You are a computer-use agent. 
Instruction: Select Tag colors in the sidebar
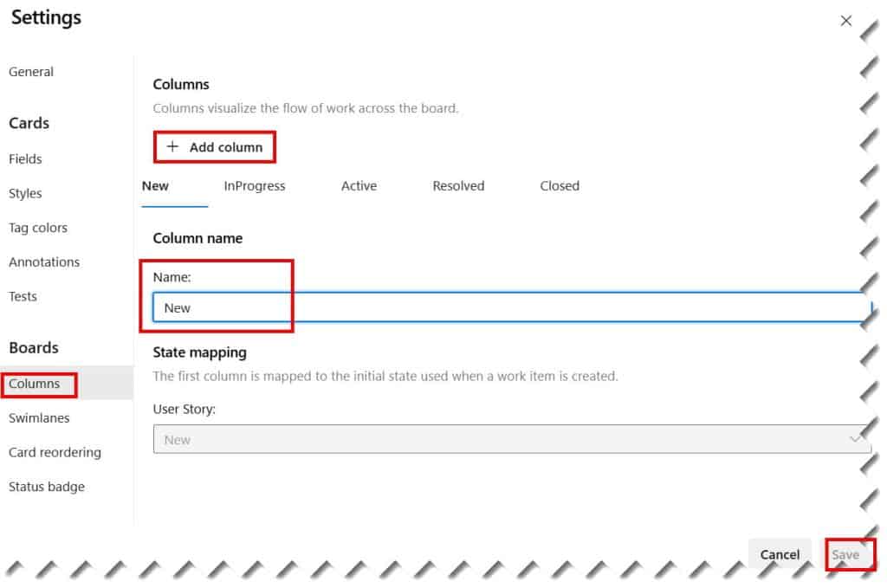pos(38,227)
